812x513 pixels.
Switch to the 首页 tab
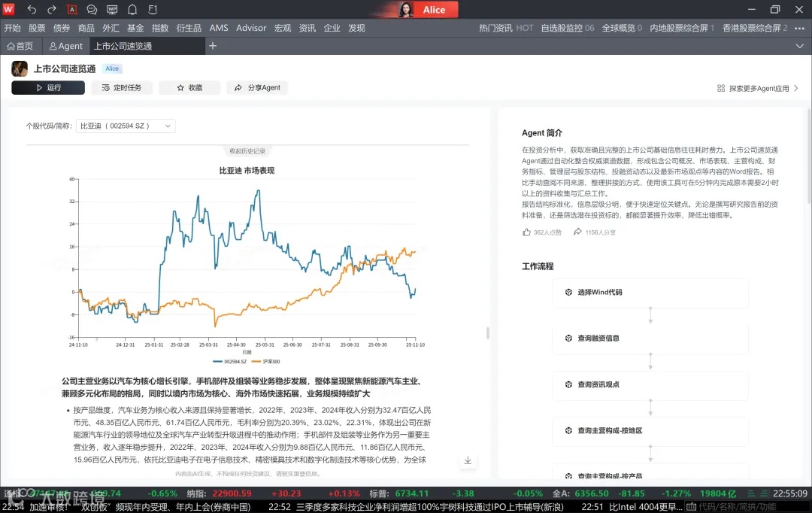20,46
